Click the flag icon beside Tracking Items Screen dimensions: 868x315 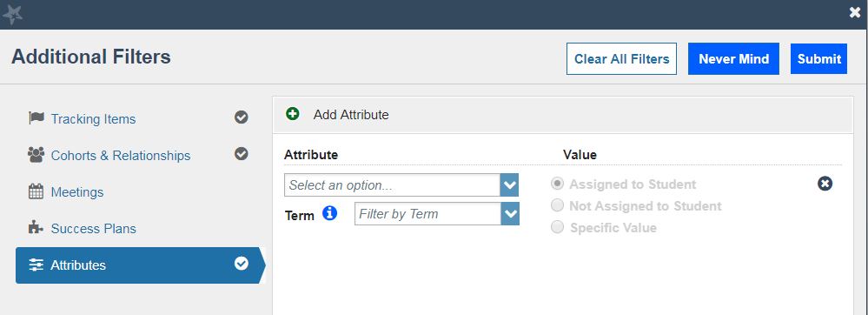(36, 118)
